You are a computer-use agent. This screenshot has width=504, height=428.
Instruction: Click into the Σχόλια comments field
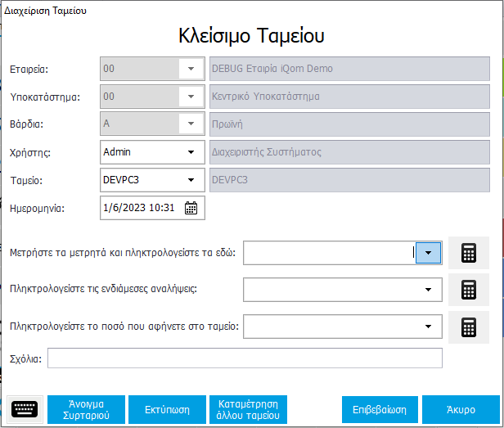[x=245, y=358]
